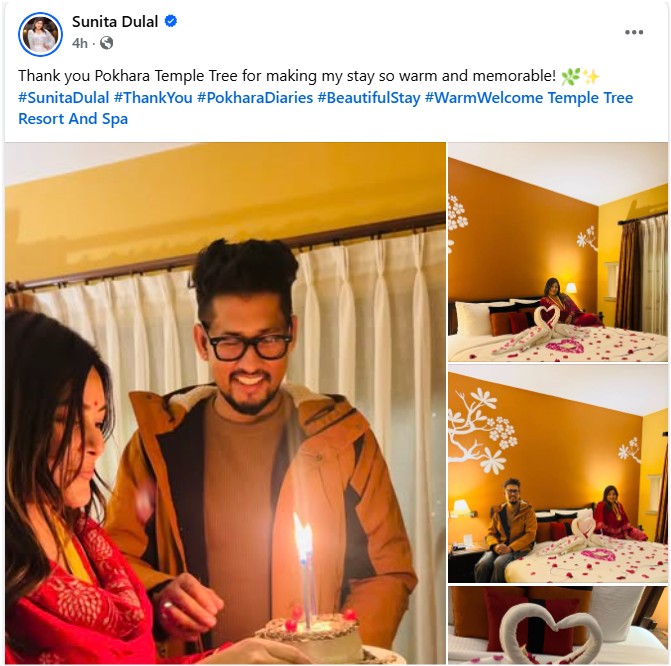The width and height of the screenshot is (671, 666).
Task: Open Temple Tree Resort And Spa page link
Action: (325, 108)
